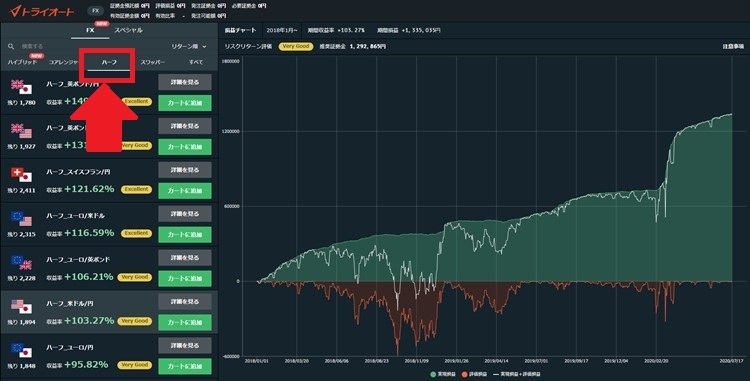Click the search magnifier icon
This screenshot has height=381, width=750.
(11, 46)
